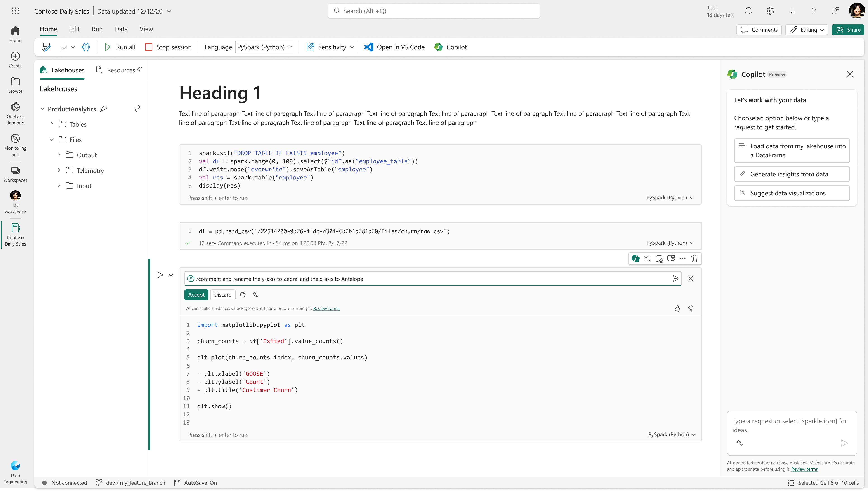
Task: Accept the Copilot code suggestion
Action: [196, 295]
